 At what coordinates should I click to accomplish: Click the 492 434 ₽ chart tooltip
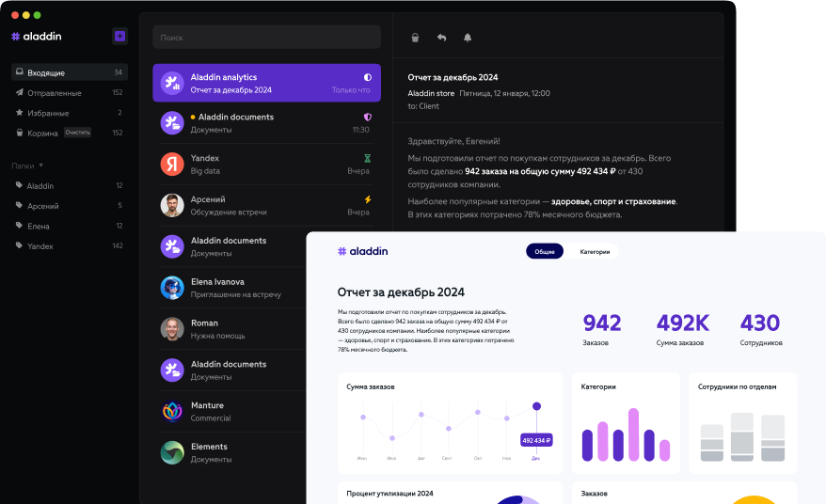[536, 440]
